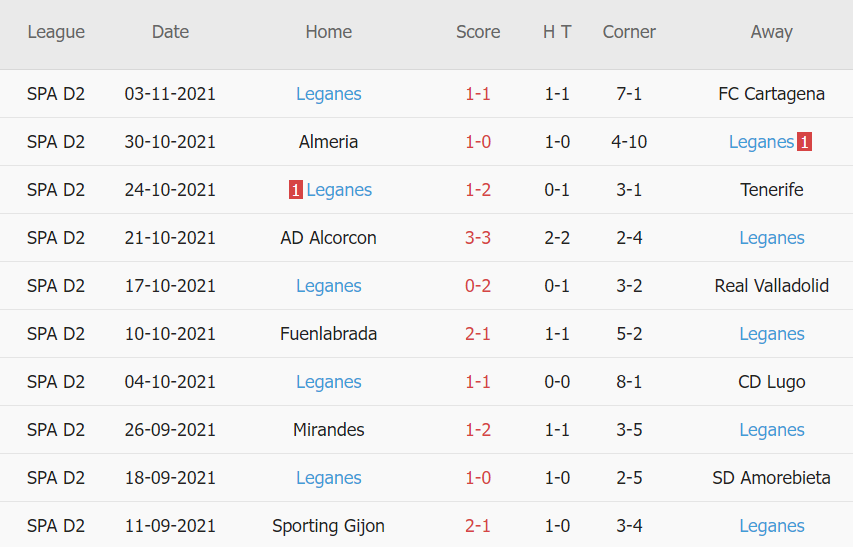Click the 2-1 score of Sporting Gijon match
Screen dimensions: 853x547
(x=478, y=526)
